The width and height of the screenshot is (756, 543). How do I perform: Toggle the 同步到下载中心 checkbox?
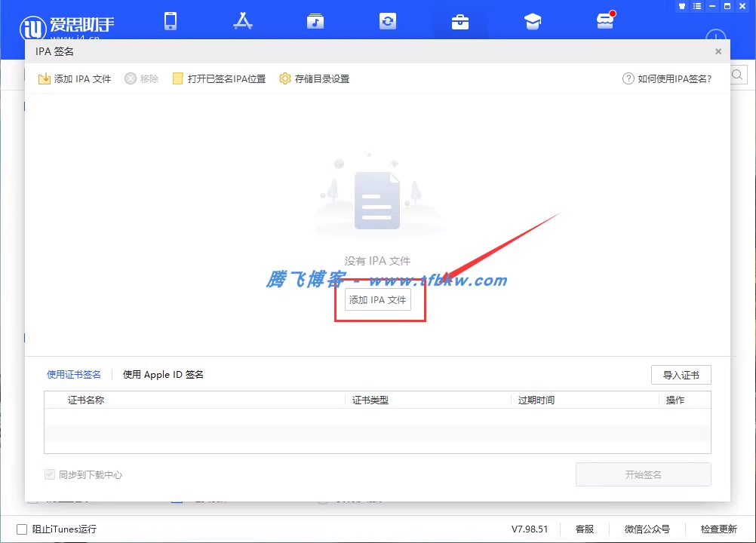50,474
